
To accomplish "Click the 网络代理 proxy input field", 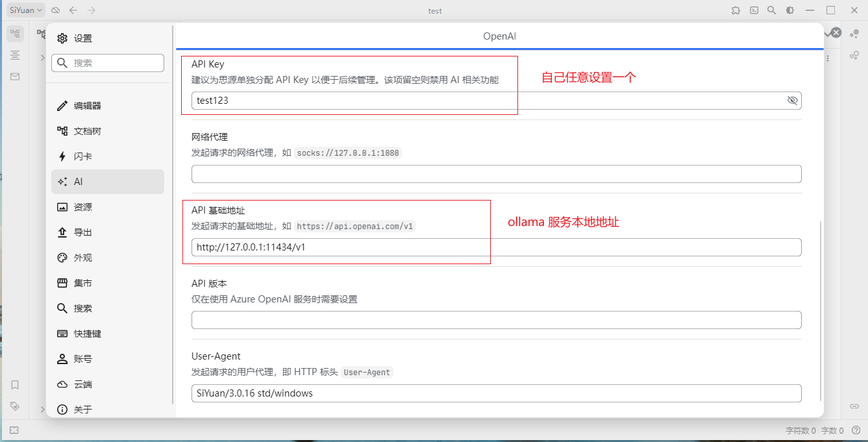I will coord(496,174).
